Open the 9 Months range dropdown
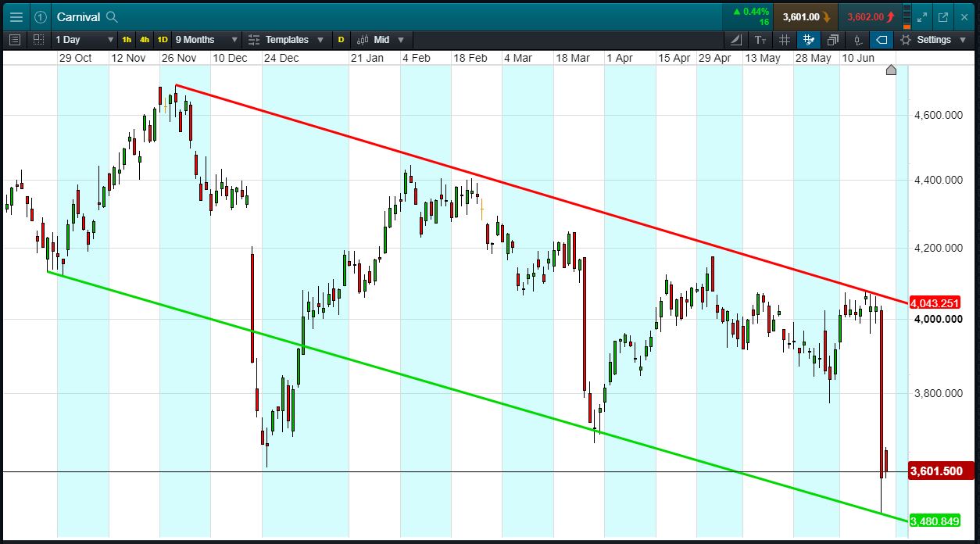The image size is (980, 544). [206, 40]
